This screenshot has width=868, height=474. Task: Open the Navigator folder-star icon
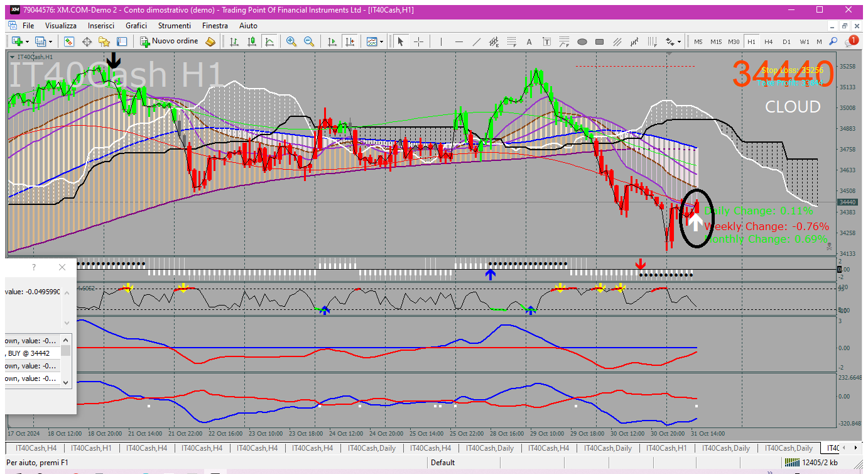point(104,41)
